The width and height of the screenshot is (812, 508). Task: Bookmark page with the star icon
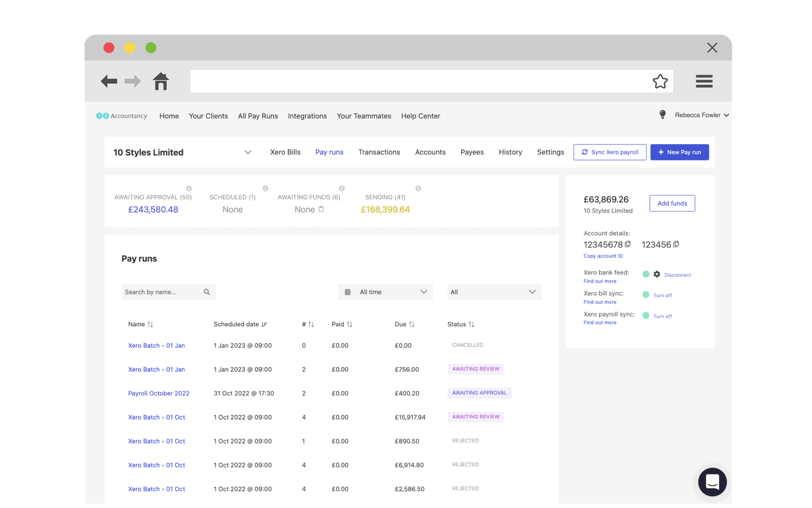(660, 81)
